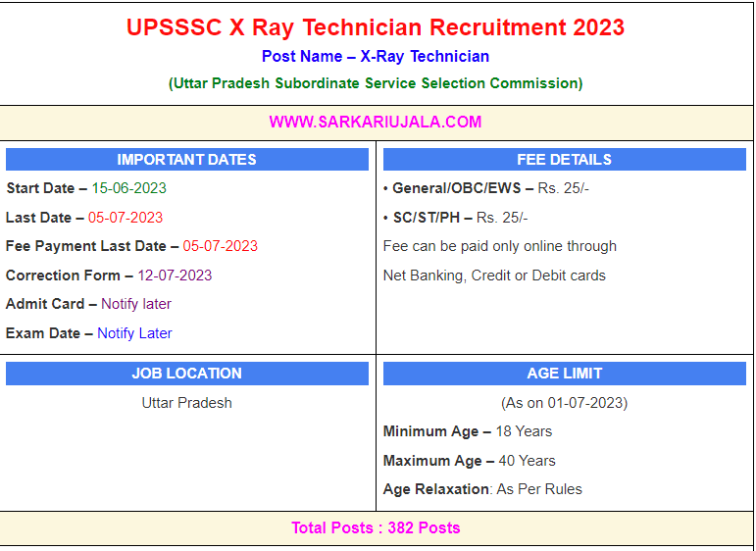Viewport: 756px width, 551px height.
Task: Click Admit Card Notify later text
Action: pos(136,304)
